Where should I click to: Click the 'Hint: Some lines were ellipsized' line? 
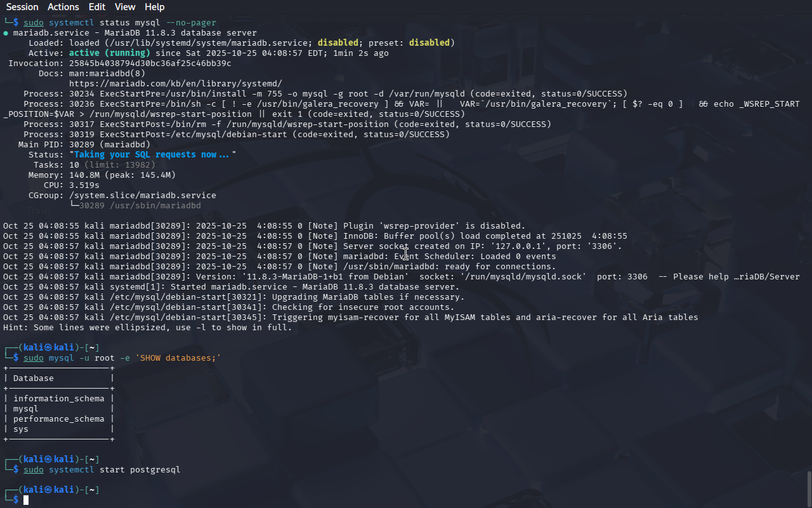(x=147, y=328)
